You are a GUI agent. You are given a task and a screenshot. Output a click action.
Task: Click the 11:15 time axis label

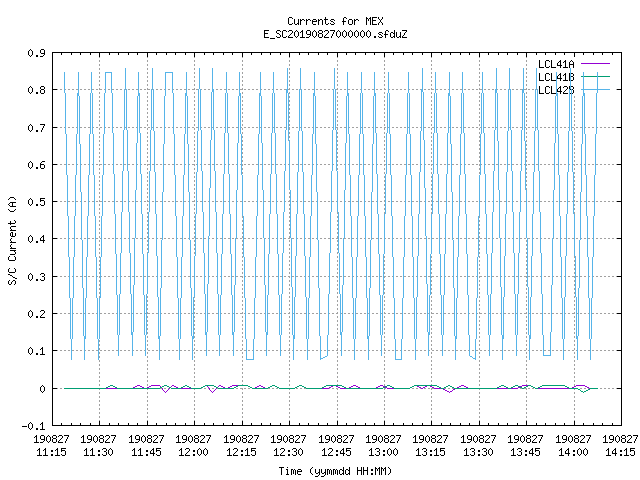pyautogui.click(x=51, y=446)
